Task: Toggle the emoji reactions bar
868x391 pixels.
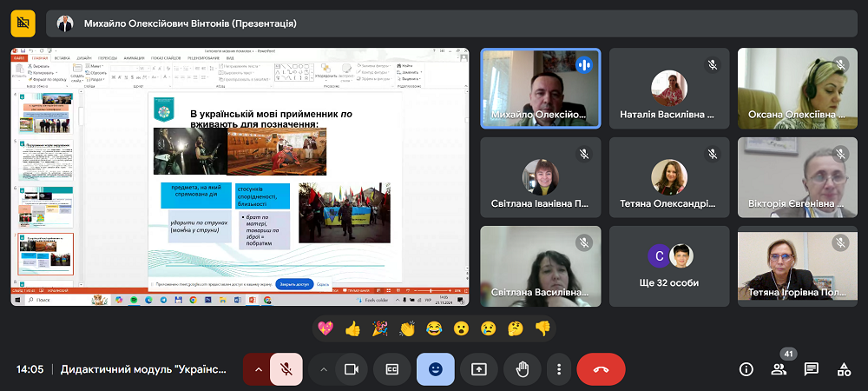Action: pos(435,369)
